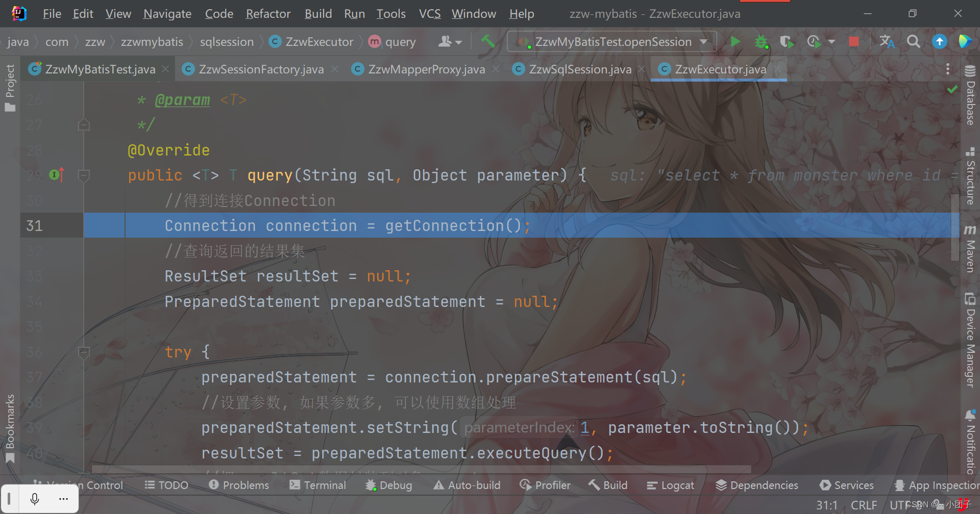Open the Navigate menu
This screenshot has width=980, height=514.
(167, 14)
